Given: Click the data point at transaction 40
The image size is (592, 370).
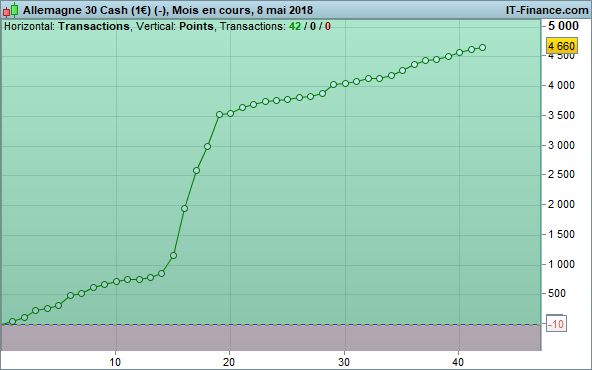Looking at the screenshot, I should 459,52.
